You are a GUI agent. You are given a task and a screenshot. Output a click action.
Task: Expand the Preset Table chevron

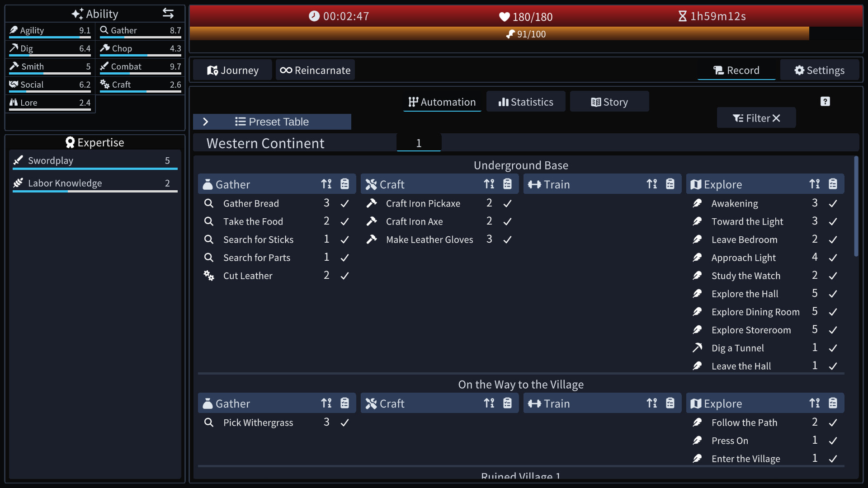pyautogui.click(x=206, y=122)
